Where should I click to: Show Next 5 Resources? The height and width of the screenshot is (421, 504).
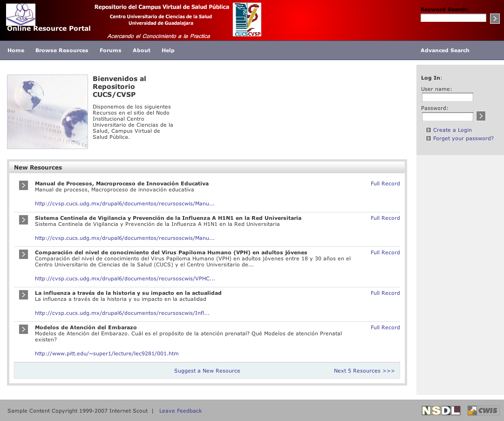[364, 371]
